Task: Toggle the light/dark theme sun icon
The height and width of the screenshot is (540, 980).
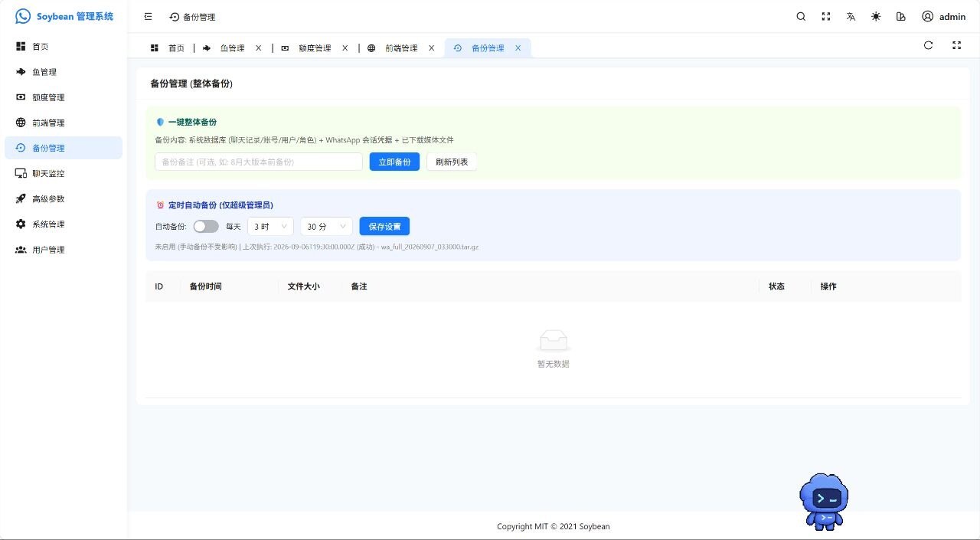Action: coord(876,16)
